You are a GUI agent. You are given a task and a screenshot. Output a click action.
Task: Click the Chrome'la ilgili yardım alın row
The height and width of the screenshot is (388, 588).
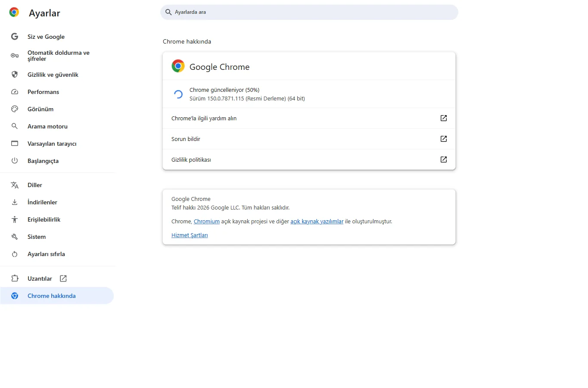[309, 118]
